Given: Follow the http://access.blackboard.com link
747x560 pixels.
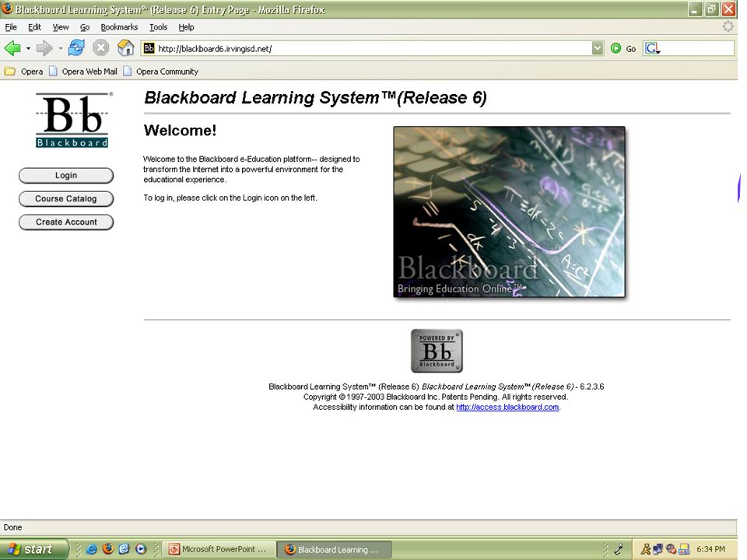Looking at the screenshot, I should coord(507,407).
